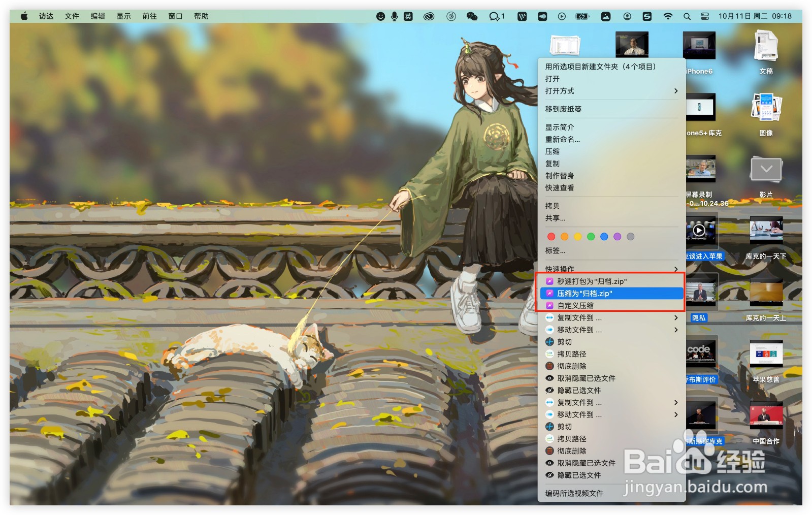This screenshot has width=812, height=515.
Task: Open the 前往 menu
Action: tap(150, 16)
